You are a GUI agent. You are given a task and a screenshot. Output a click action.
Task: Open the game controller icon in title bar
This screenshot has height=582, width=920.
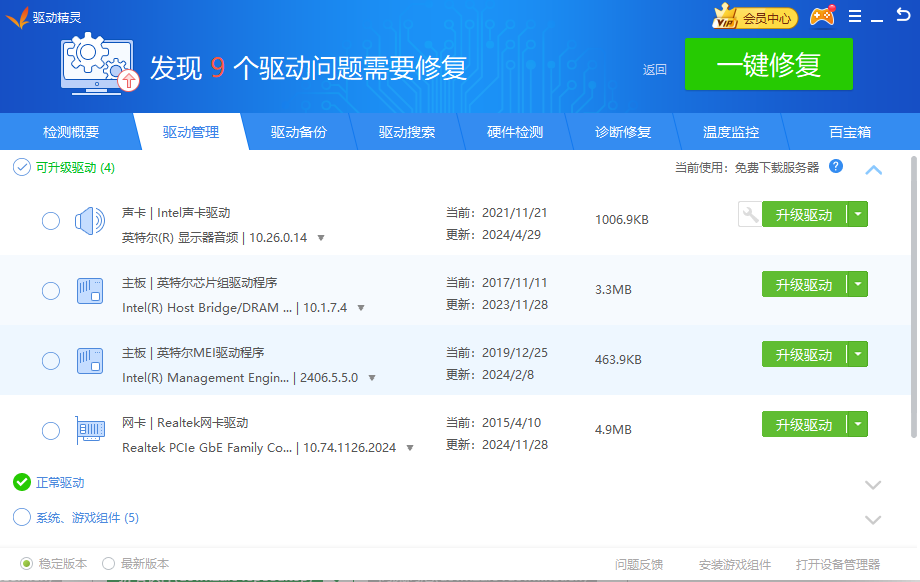click(822, 17)
